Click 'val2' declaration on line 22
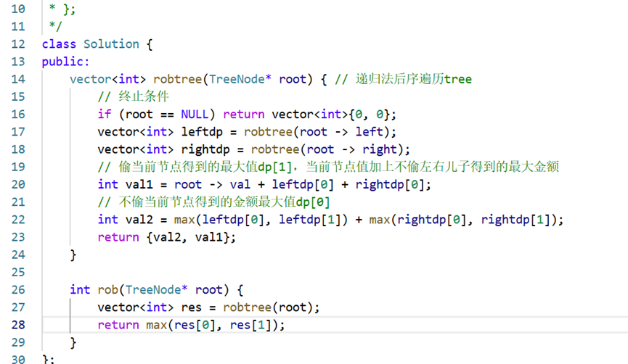 pyautogui.click(x=139, y=220)
